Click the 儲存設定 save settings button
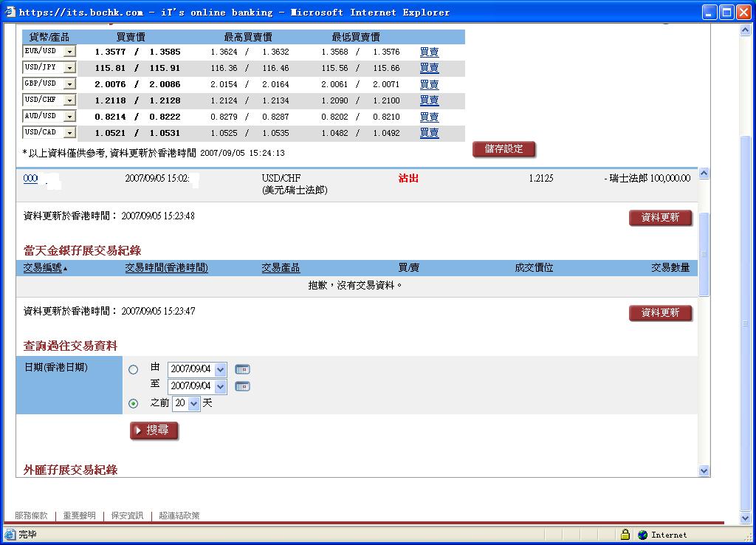The image size is (756, 545). 504,149
